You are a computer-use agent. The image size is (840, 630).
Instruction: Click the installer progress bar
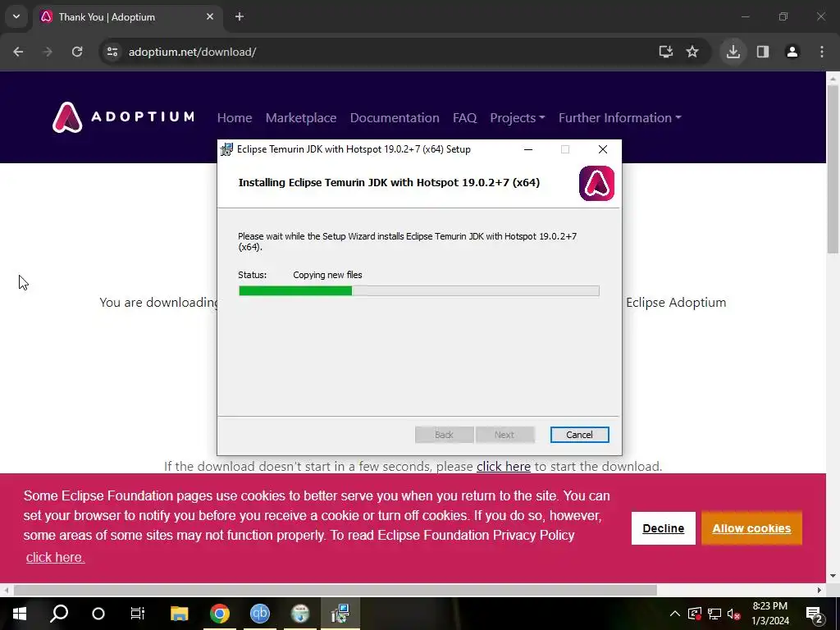click(419, 291)
